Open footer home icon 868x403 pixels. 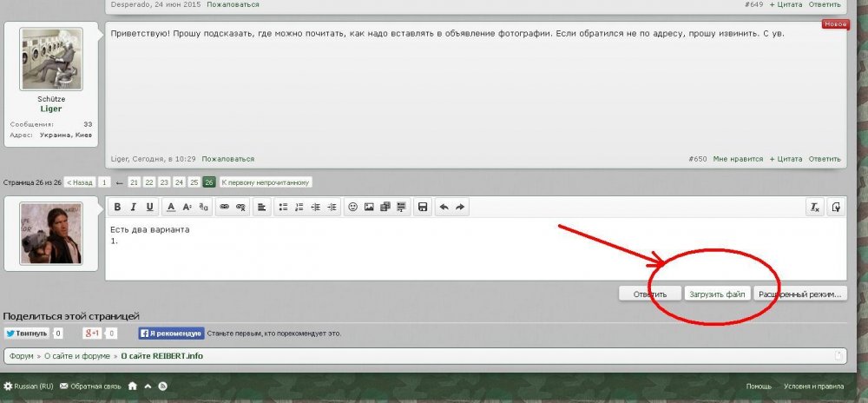[x=132, y=386]
